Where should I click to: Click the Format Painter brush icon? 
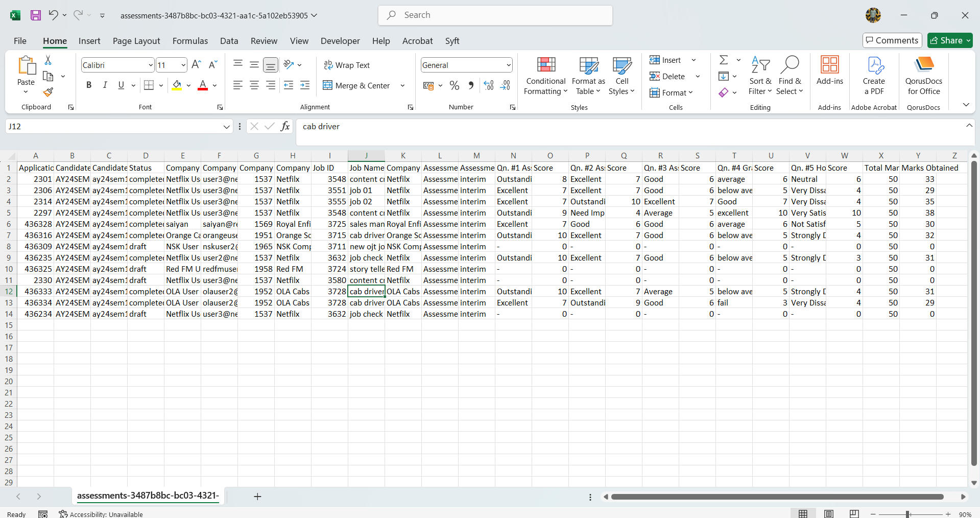tap(48, 92)
